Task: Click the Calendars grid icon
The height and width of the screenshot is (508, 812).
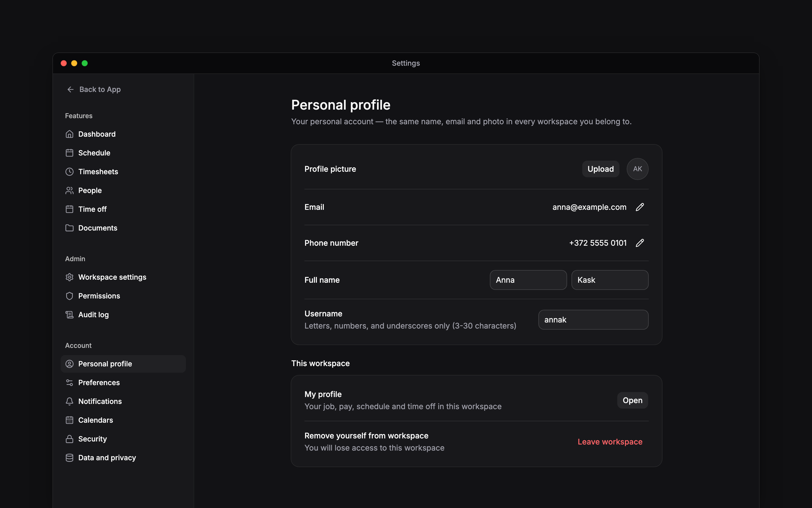Action: pyautogui.click(x=70, y=420)
